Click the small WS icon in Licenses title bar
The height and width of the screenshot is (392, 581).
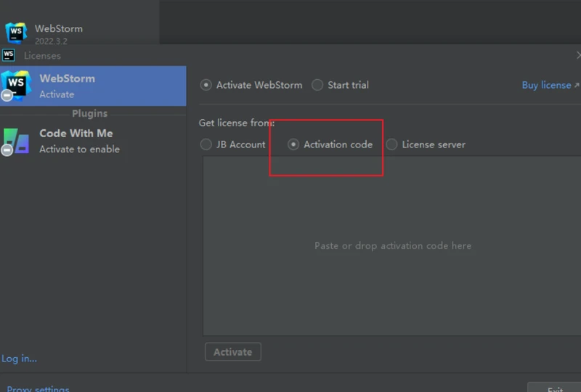point(8,55)
